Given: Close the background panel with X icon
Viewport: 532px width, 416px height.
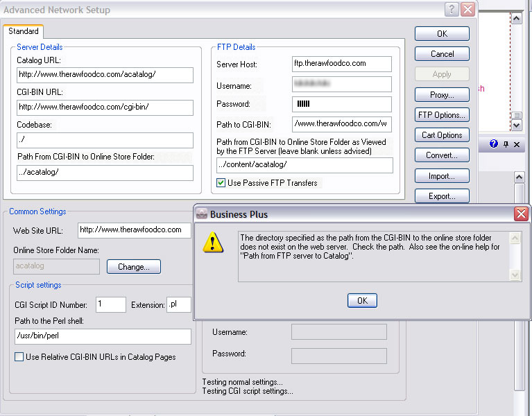Looking at the screenshot, I should pos(517,144).
